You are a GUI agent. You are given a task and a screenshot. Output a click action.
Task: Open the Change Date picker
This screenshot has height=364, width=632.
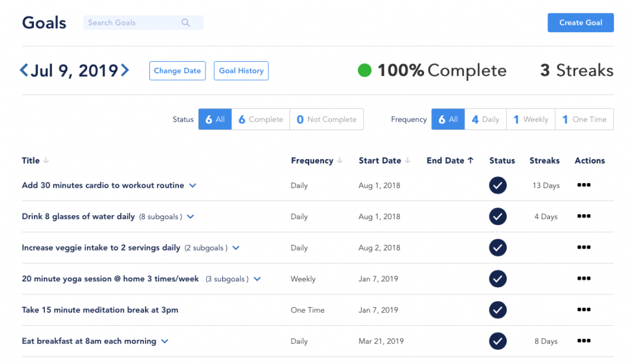pos(177,70)
